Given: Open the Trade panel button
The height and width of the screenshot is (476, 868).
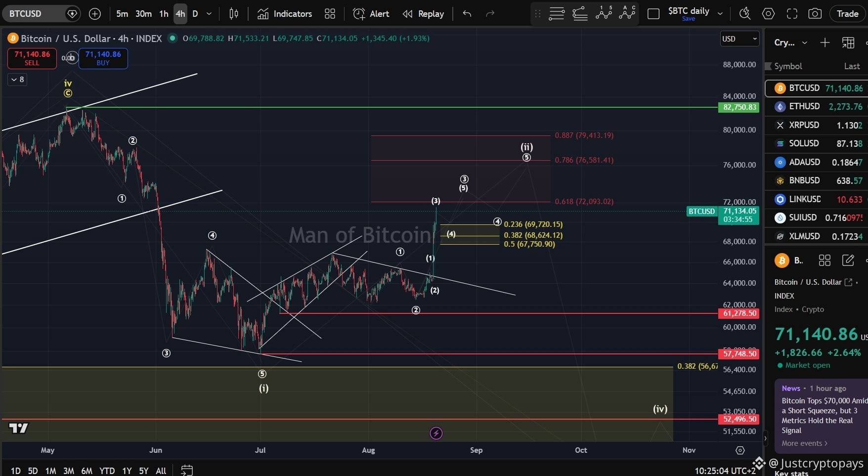Looking at the screenshot, I should [x=847, y=14].
